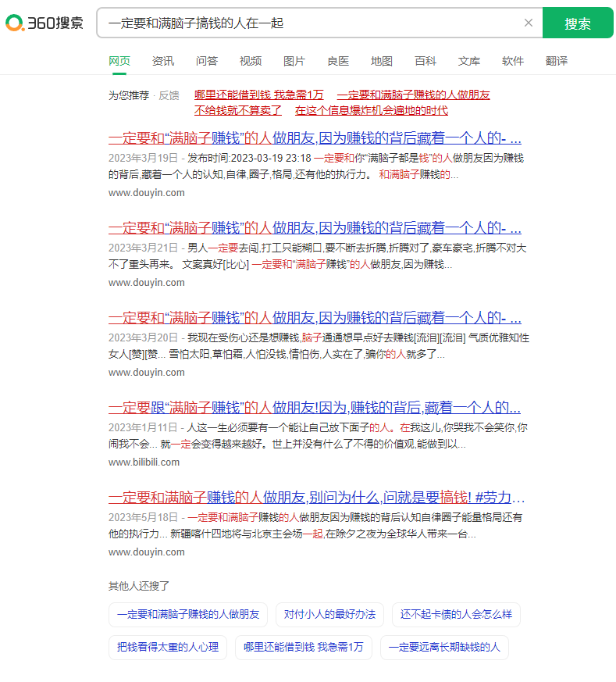Click related search 把钱看得太重的人心理
Screen dimensions: 616x682
pyautogui.click(x=168, y=647)
